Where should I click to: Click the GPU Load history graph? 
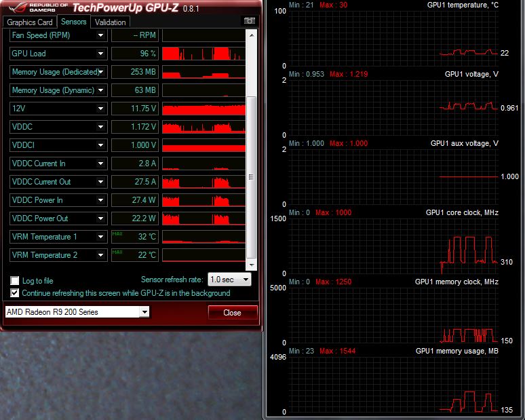tap(203, 54)
